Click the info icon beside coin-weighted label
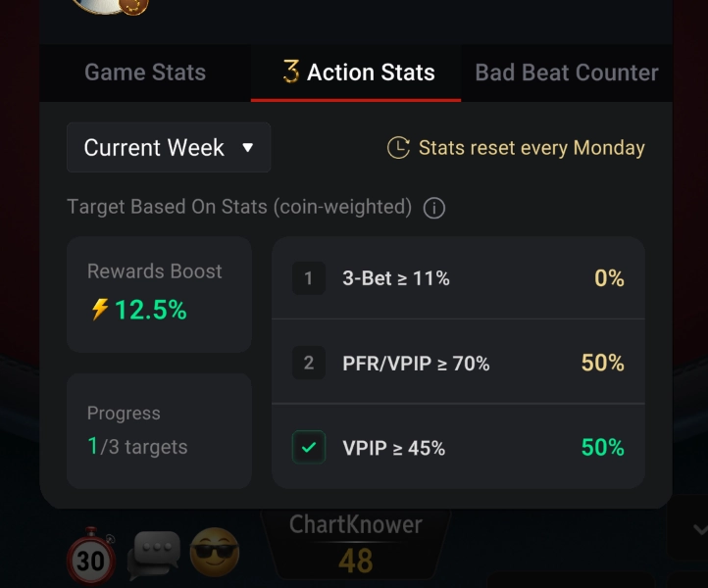 point(434,208)
